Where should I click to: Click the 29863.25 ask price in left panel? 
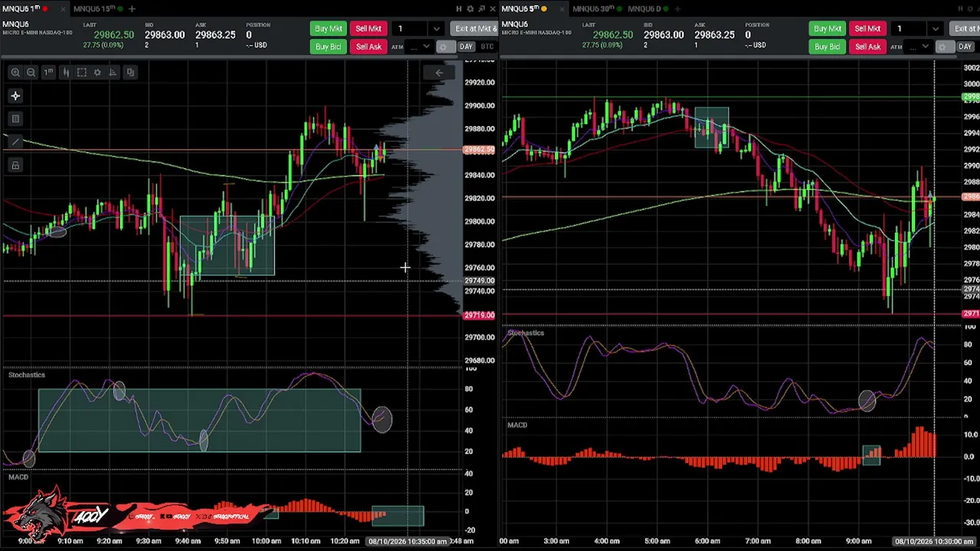tap(215, 35)
